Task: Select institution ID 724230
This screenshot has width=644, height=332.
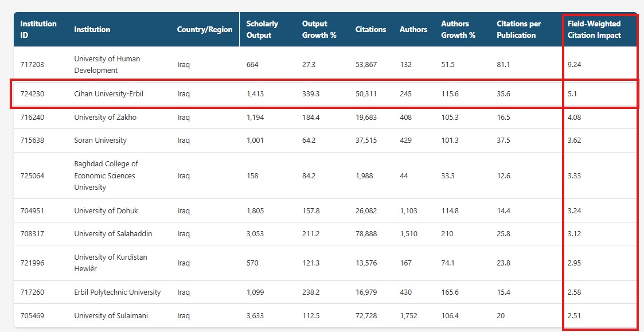Action: point(32,93)
